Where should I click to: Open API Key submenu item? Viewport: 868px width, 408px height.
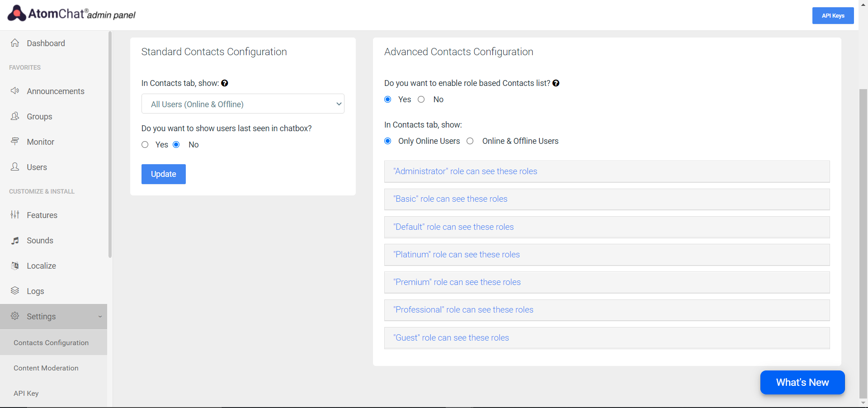click(x=53, y=393)
